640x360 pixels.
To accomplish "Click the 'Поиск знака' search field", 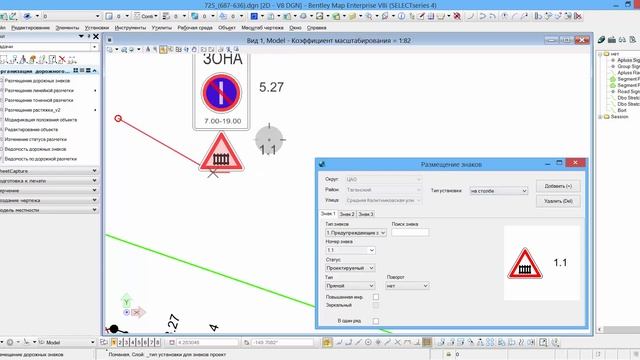I will [410, 233].
